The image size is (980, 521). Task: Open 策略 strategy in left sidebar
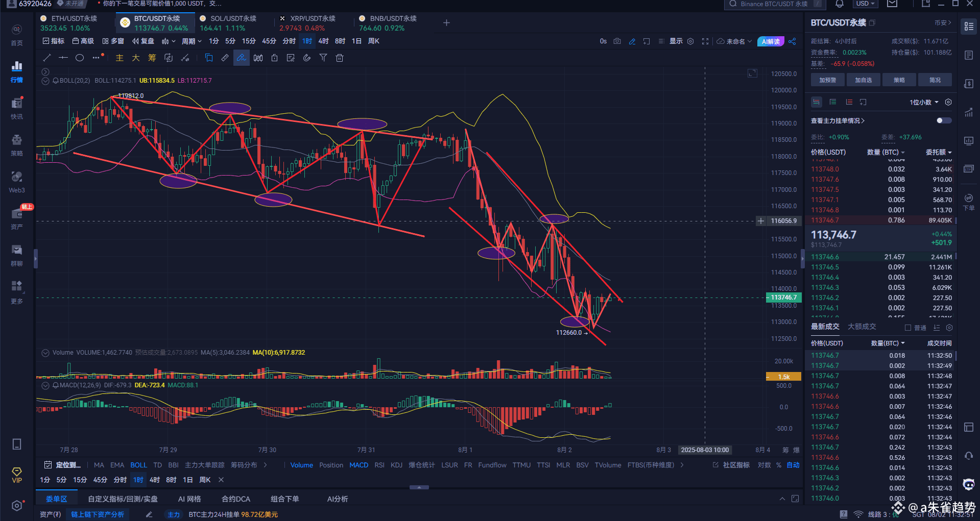coord(17,145)
